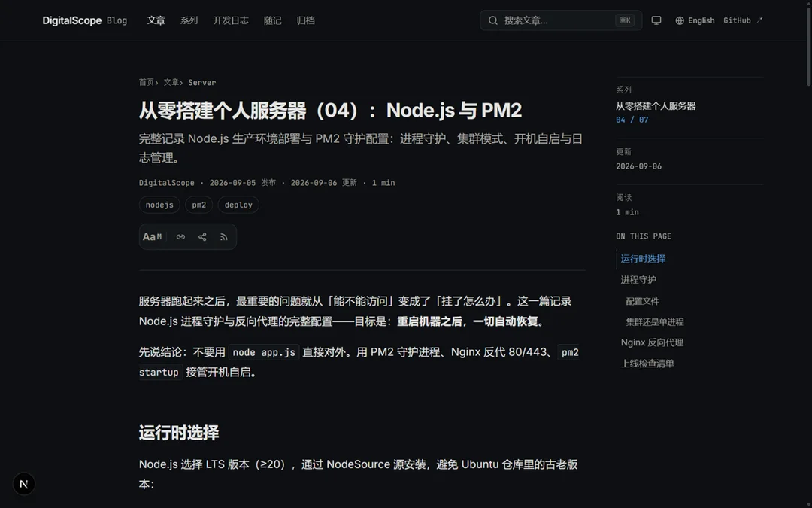Click the share icon
This screenshot has height=508, width=812.
point(202,237)
